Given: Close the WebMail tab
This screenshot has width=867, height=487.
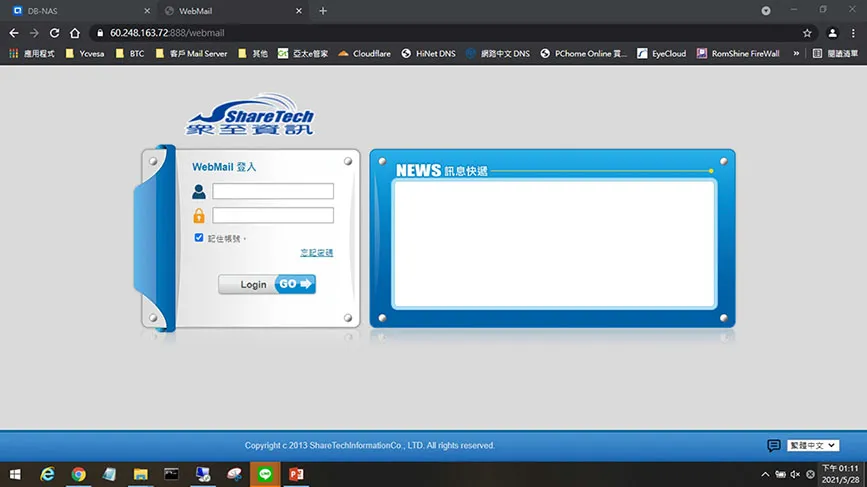Looking at the screenshot, I should (299, 11).
